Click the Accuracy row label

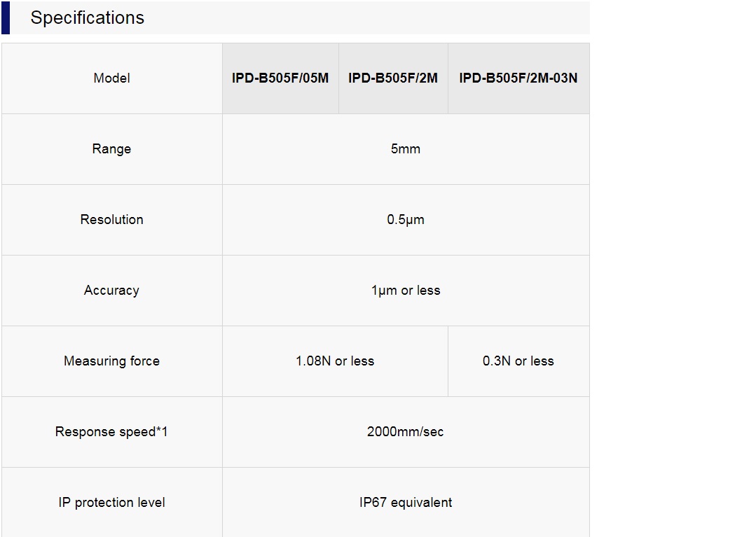112,291
